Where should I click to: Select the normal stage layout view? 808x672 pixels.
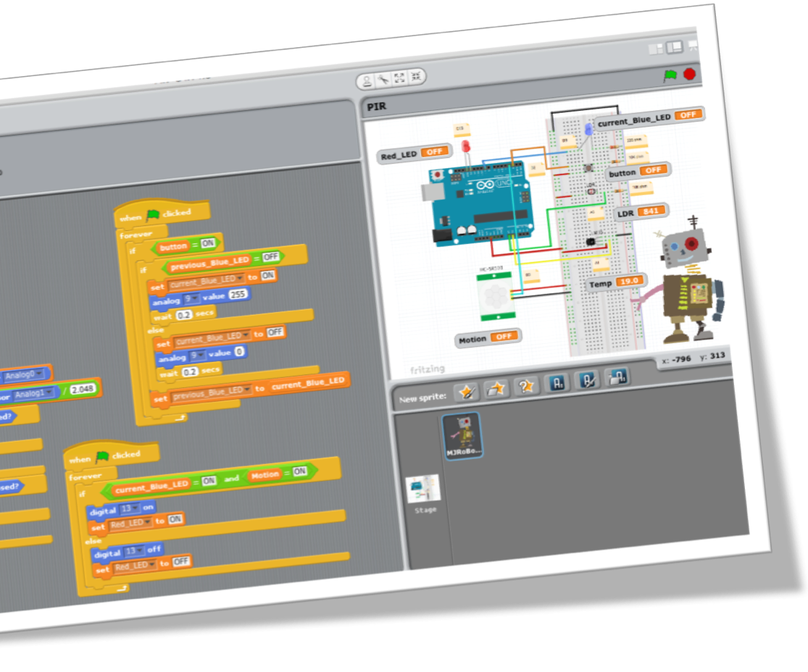pyautogui.click(x=674, y=46)
